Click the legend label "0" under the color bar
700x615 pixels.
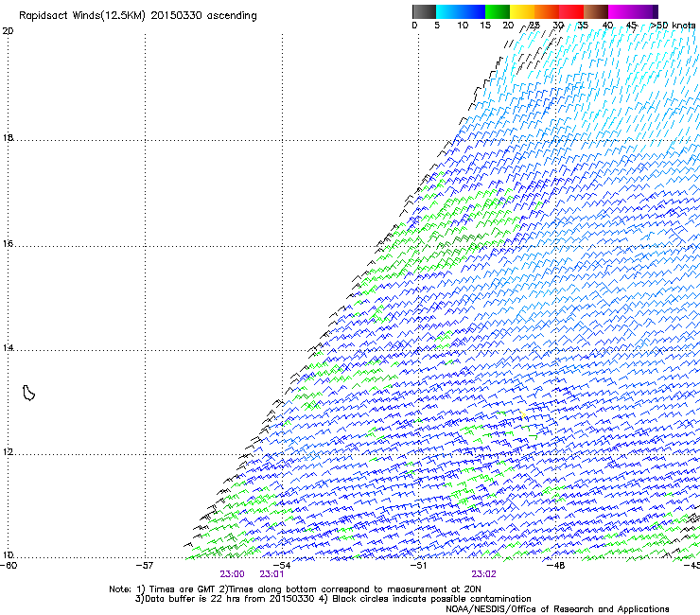(x=414, y=26)
